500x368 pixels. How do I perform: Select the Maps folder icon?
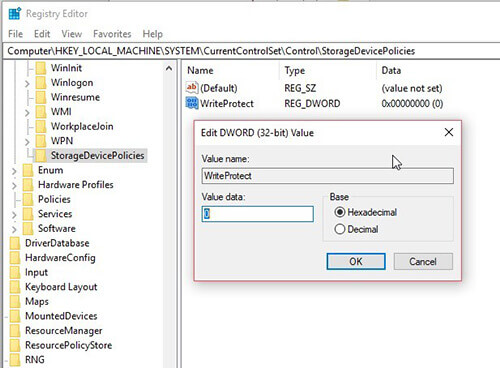click(15, 302)
